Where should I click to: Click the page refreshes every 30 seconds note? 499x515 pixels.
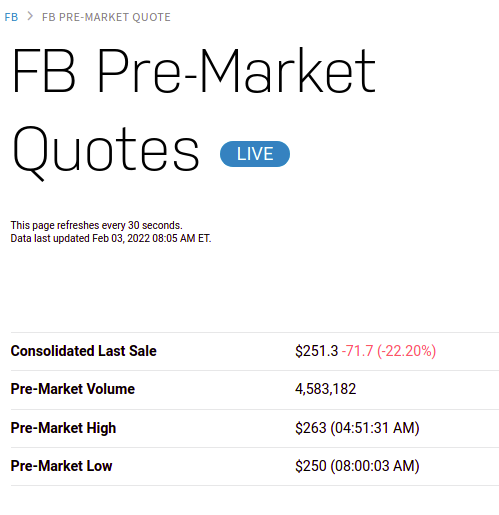[96, 225]
